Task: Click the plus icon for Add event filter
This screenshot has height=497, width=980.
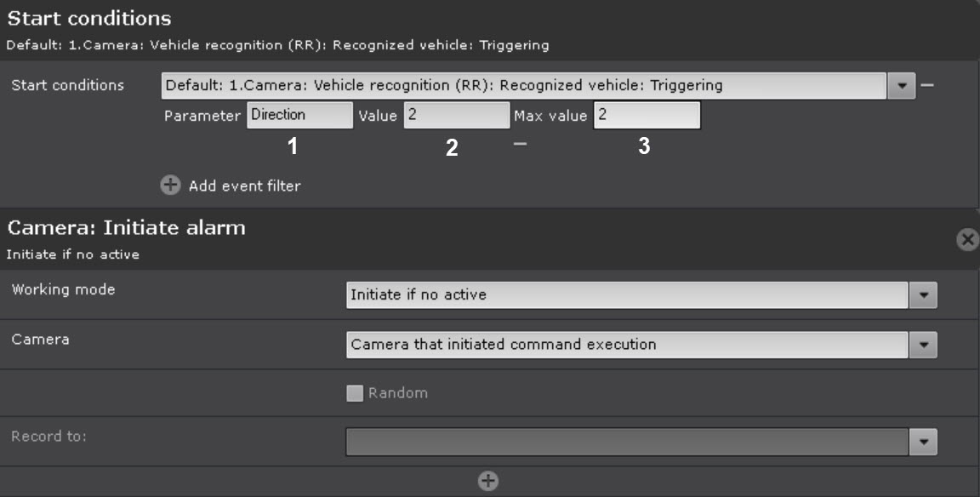Action: point(171,185)
